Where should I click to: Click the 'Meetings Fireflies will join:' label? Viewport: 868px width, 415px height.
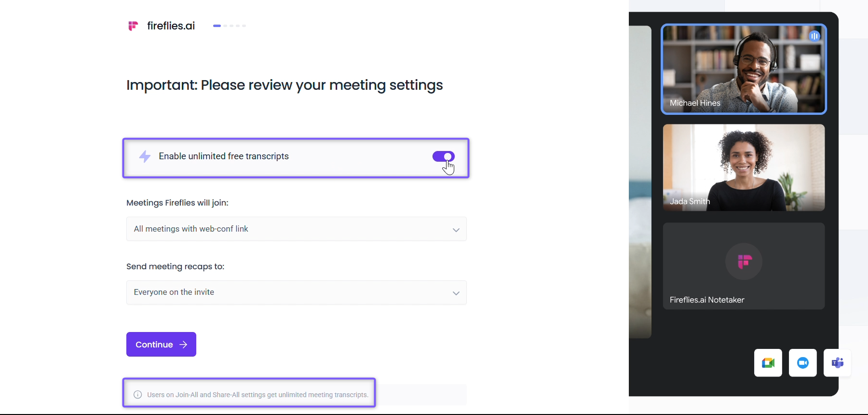177,203
